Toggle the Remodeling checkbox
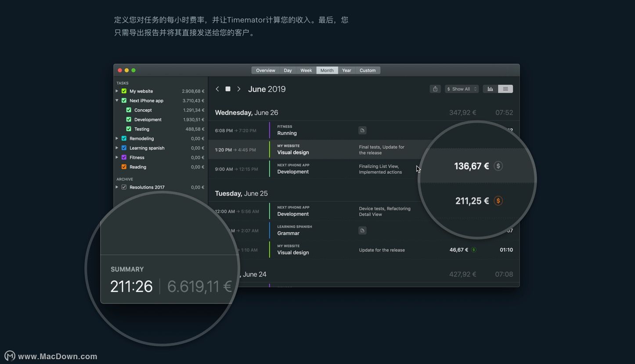This screenshot has width=635, height=364. (124, 139)
